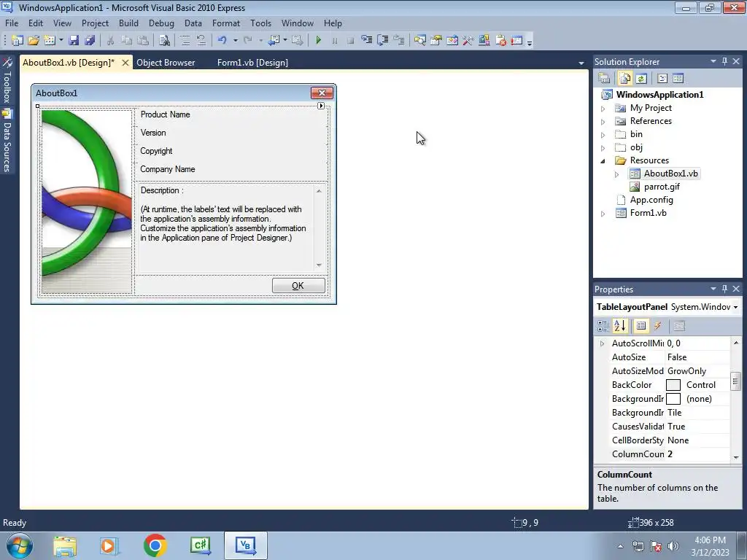
Task: Open Google Chrome from the taskbar
Action: (155, 545)
